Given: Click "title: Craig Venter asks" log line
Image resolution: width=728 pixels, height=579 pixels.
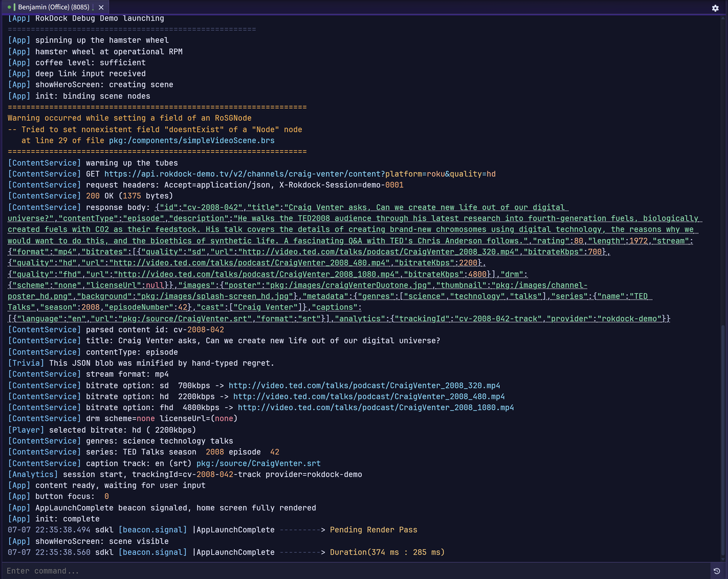Looking at the screenshot, I should (224, 341).
